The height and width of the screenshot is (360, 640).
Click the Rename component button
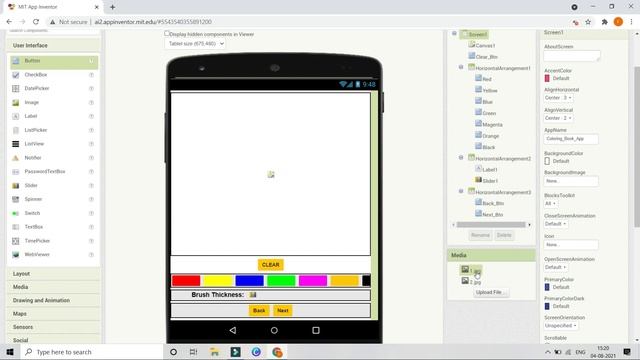point(480,235)
